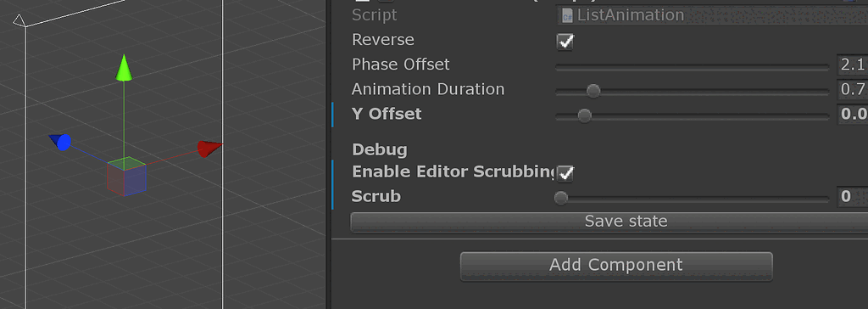This screenshot has height=309, width=868.
Task: Click the blue plane handle of move gizmo
Action: pyautogui.click(x=136, y=178)
